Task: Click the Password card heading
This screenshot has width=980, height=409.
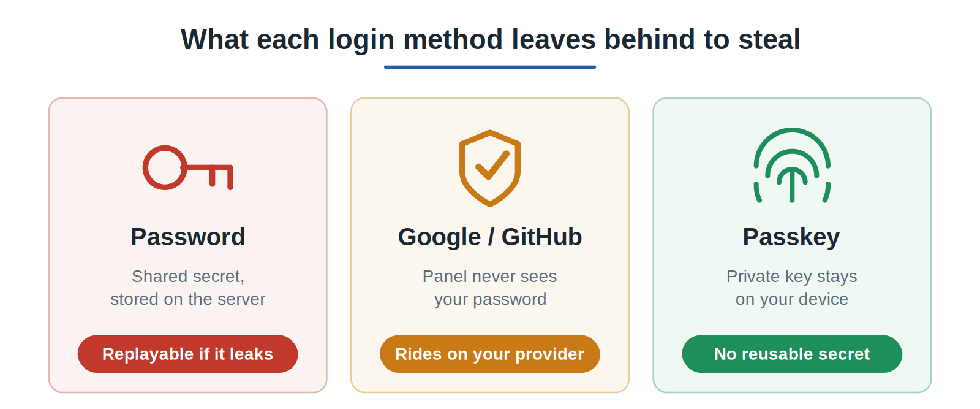Action: pos(188,237)
